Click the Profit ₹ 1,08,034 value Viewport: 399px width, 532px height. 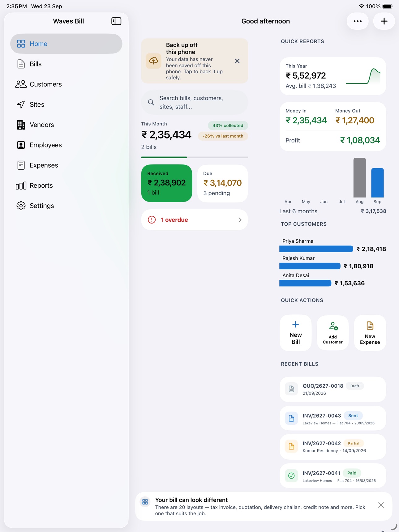(x=360, y=140)
